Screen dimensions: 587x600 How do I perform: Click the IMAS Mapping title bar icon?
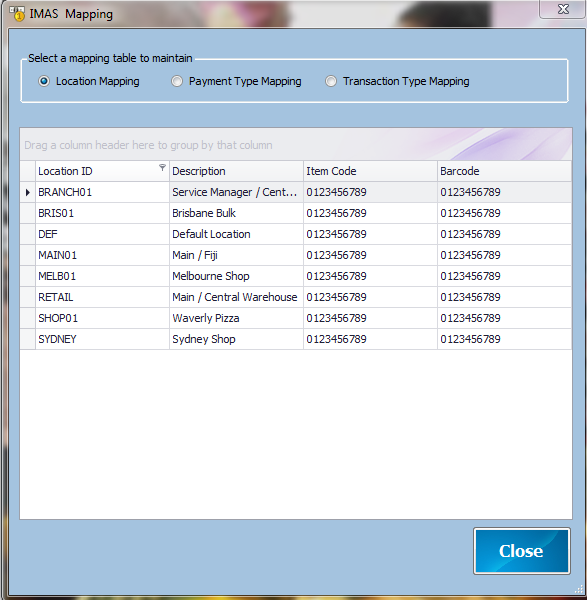tap(18, 13)
